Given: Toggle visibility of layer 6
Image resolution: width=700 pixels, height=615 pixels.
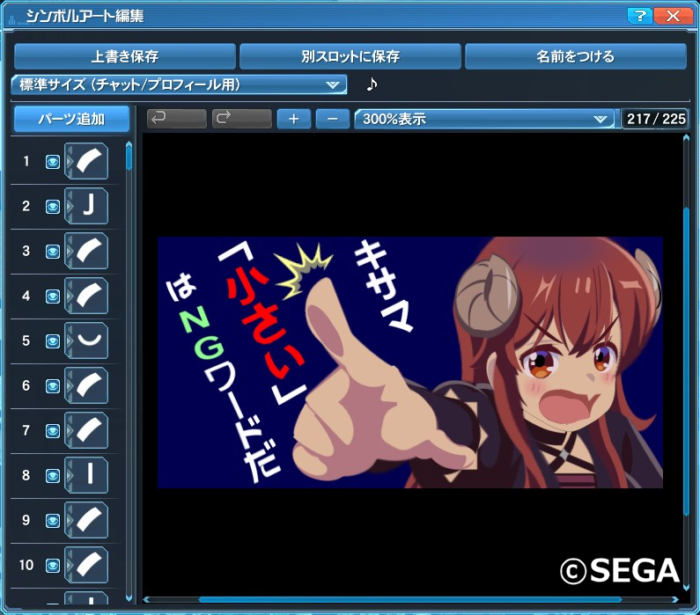Looking at the screenshot, I should 53,385.
